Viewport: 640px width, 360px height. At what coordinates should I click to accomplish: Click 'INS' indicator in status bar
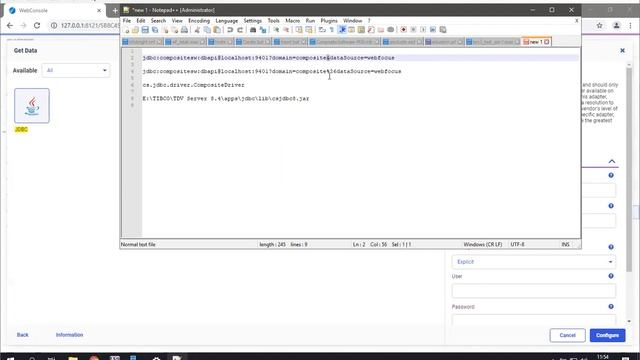565,244
